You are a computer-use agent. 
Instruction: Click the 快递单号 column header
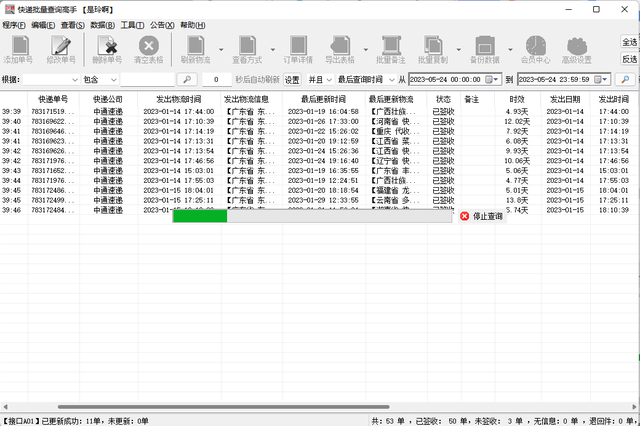point(53,99)
